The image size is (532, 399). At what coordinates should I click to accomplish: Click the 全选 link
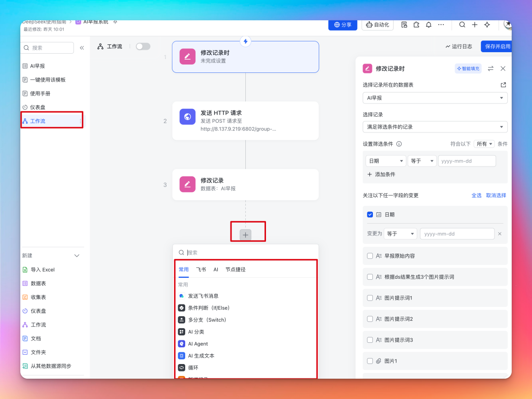(x=476, y=195)
